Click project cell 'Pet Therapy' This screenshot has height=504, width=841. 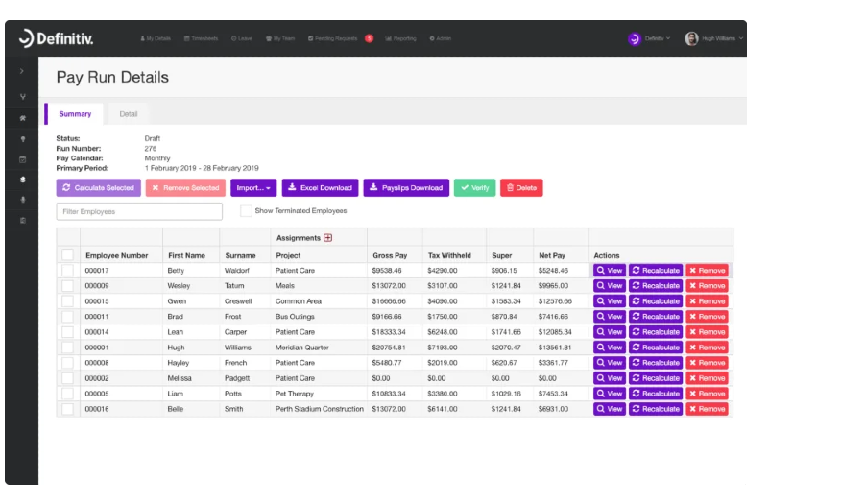pyautogui.click(x=295, y=394)
